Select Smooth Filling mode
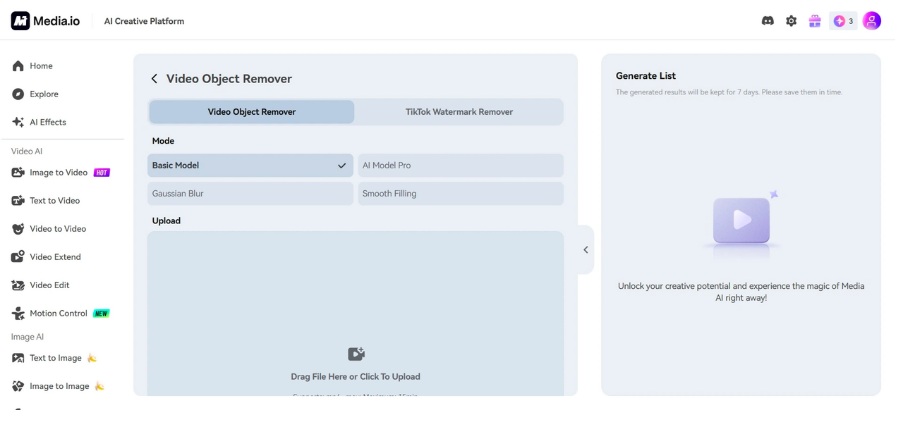Viewport: 899px width, 437px height. click(x=460, y=194)
